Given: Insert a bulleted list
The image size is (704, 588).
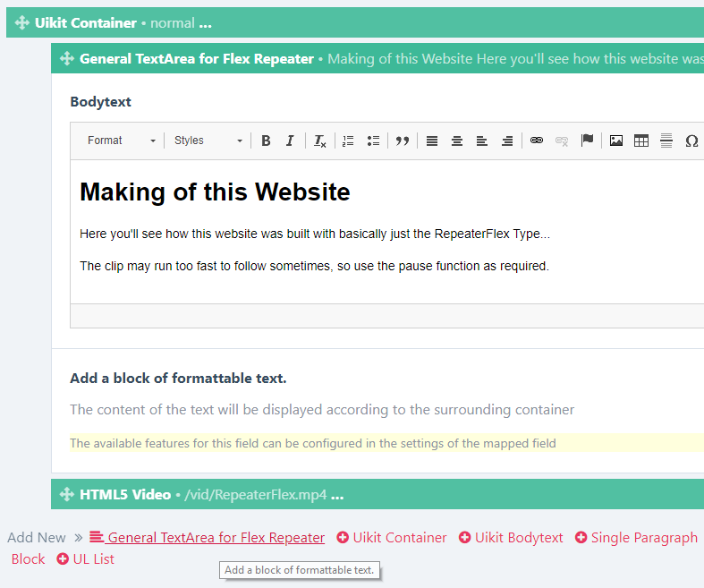Looking at the screenshot, I should coord(373,141).
